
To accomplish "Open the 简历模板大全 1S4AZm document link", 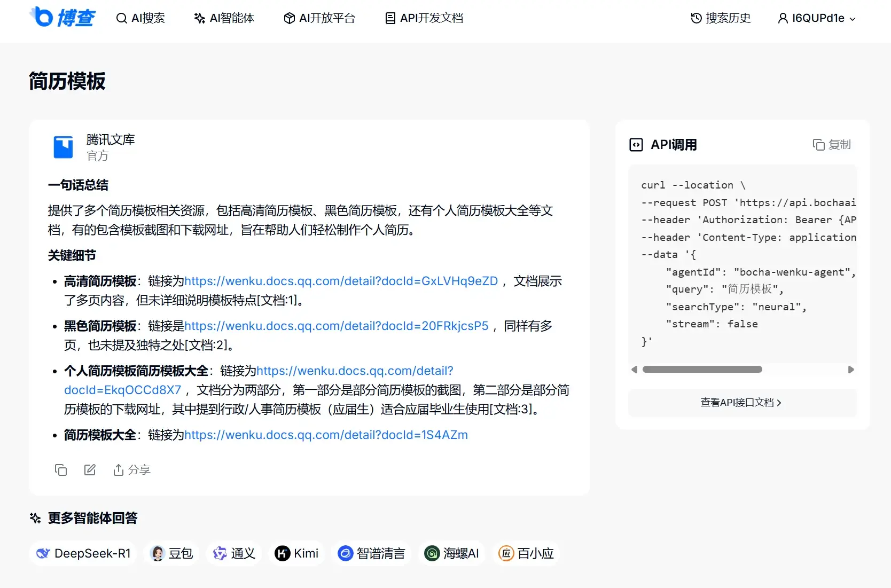I will 326,435.
